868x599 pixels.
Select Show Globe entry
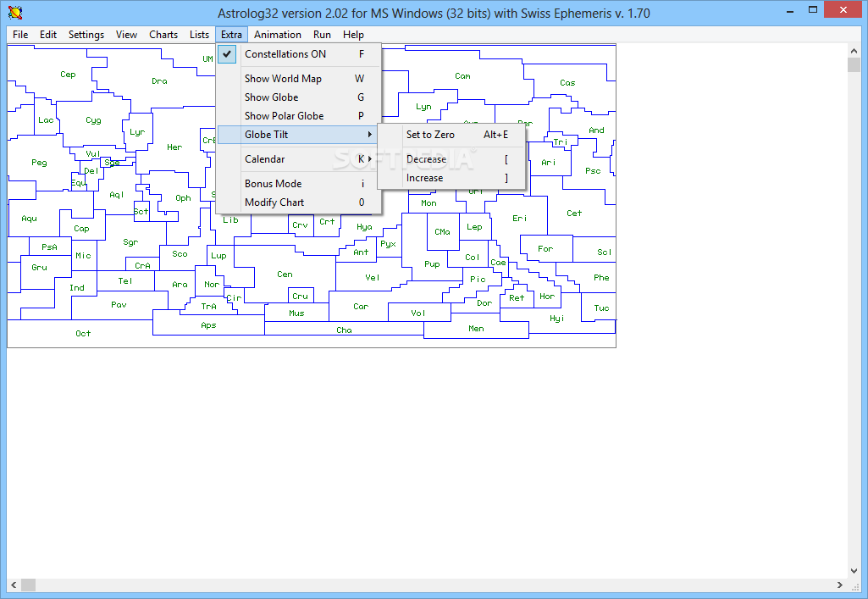click(298, 97)
